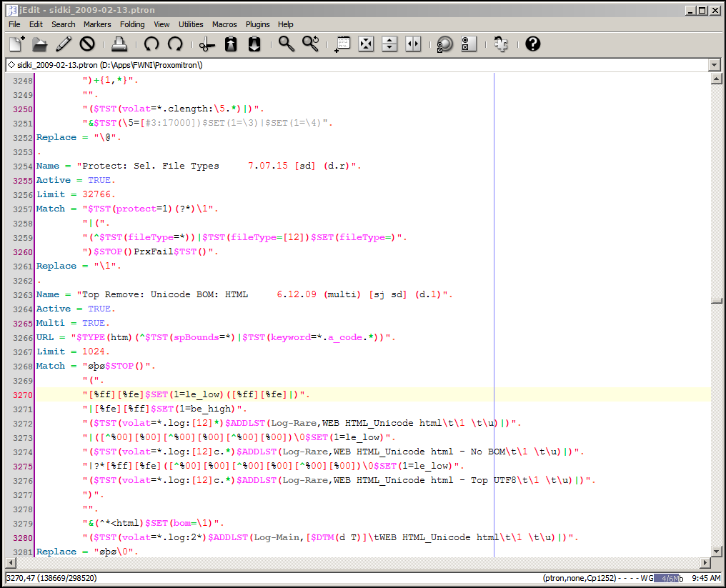Open the Plugin Manager puzzle-piece icon
726x588 pixels.
pos(501,44)
